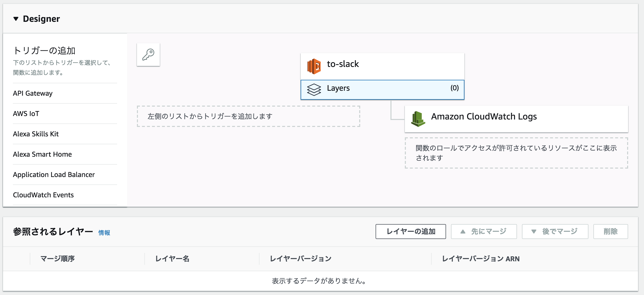Viewport: 644px width, 295px height.
Task: Expand the 後でマージ merge option
Action: (555, 232)
